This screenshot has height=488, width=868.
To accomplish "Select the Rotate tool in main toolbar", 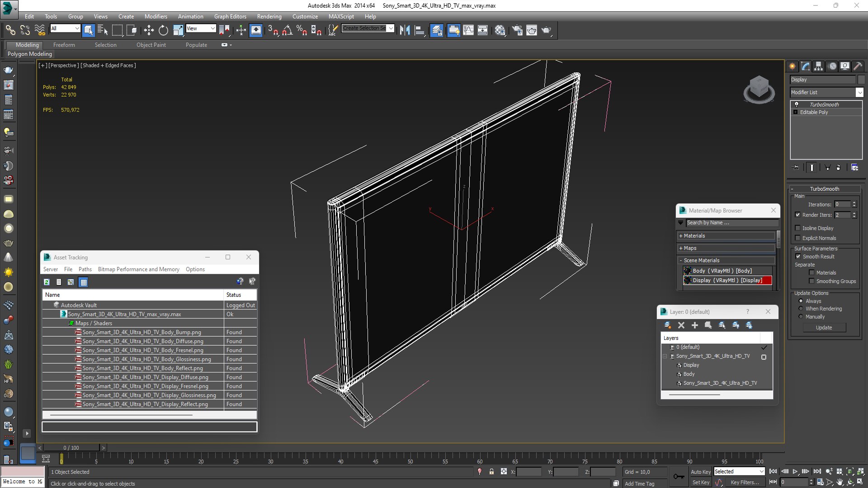I will (x=163, y=30).
